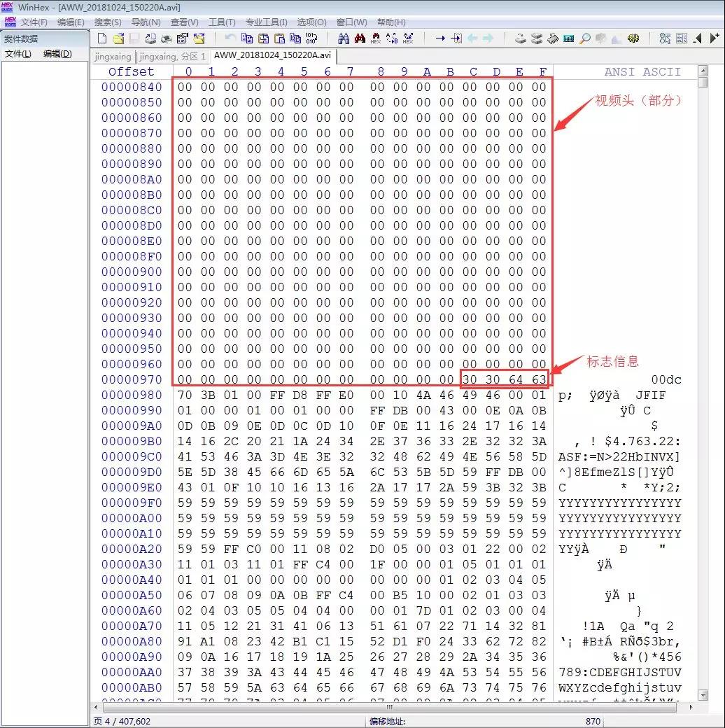The image size is (725, 728).
Task: Click the Calculator toolbar icon
Action: point(568,38)
